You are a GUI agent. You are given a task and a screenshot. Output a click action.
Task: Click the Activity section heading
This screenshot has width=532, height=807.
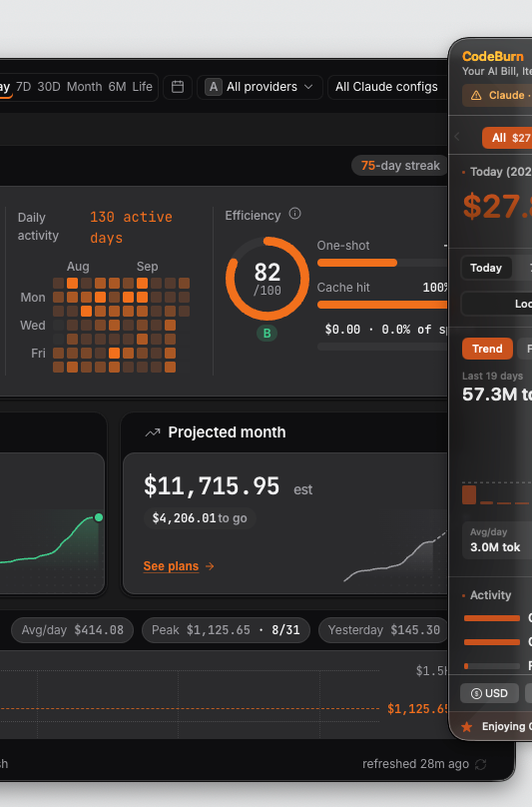[x=490, y=595]
